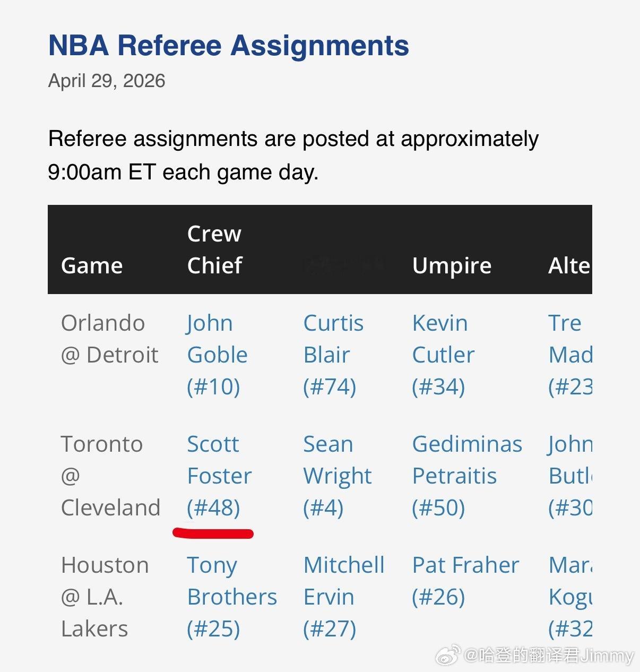The image size is (640, 672).
Task: Open Scott Foster (#48) referee link
Action: click(219, 476)
